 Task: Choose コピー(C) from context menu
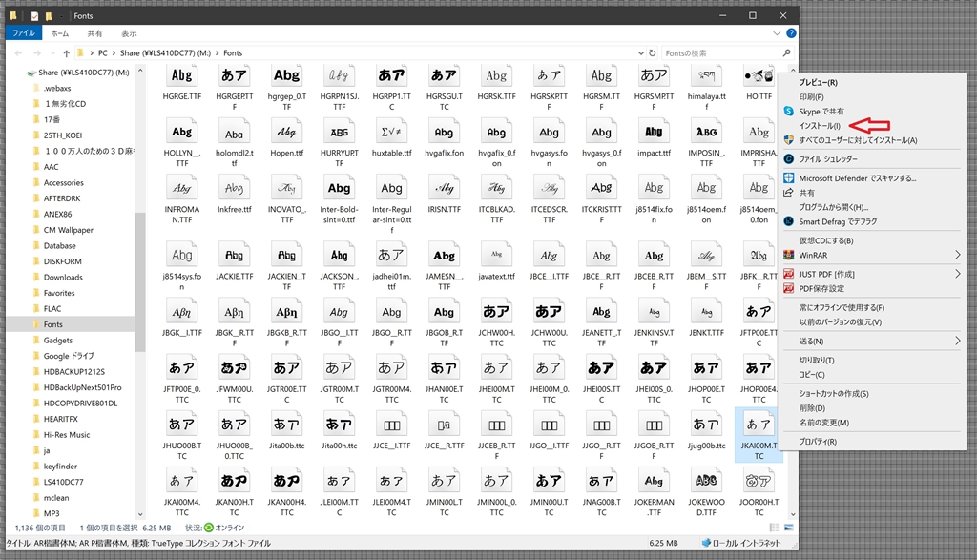click(812, 374)
